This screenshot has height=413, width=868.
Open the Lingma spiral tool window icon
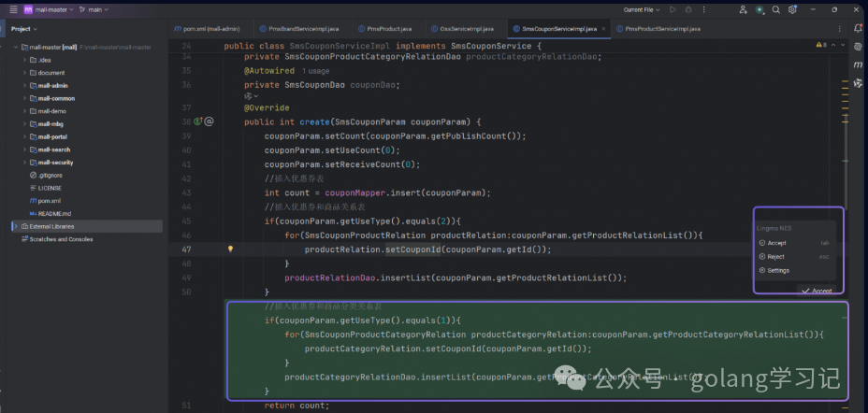[858, 47]
